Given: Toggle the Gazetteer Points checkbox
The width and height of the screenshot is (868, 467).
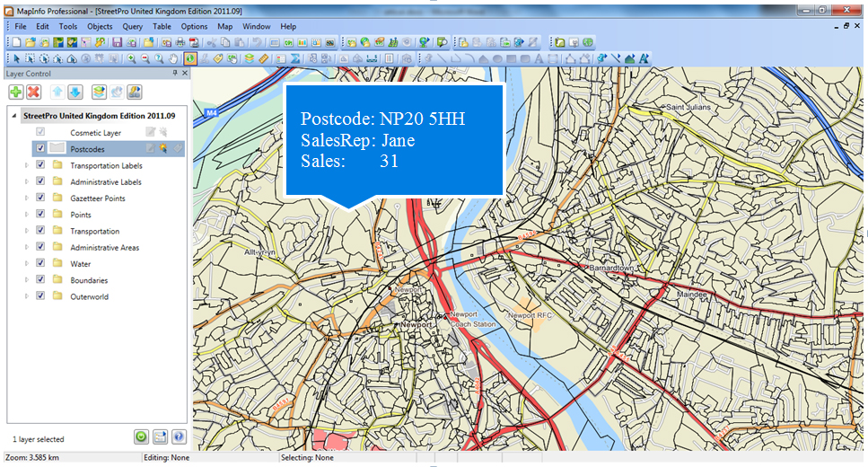Looking at the screenshot, I should 40,198.
